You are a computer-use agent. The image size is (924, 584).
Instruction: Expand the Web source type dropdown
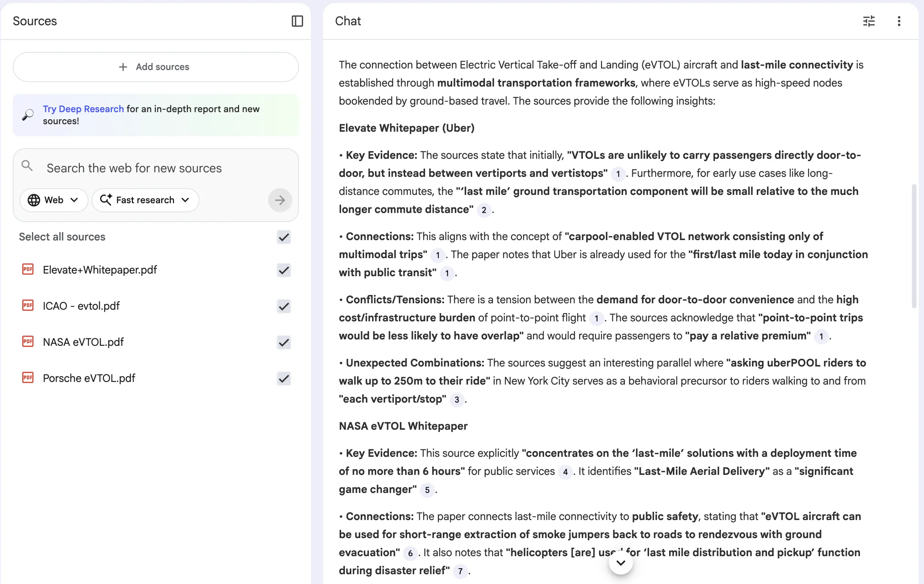pyautogui.click(x=54, y=200)
